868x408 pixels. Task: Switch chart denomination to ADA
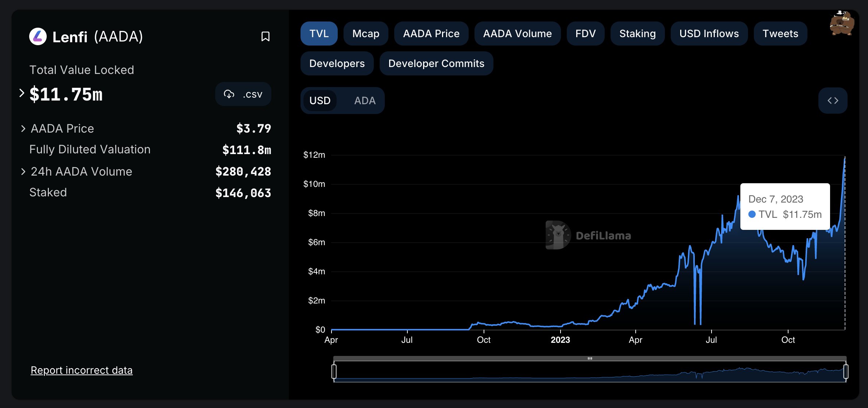point(365,101)
